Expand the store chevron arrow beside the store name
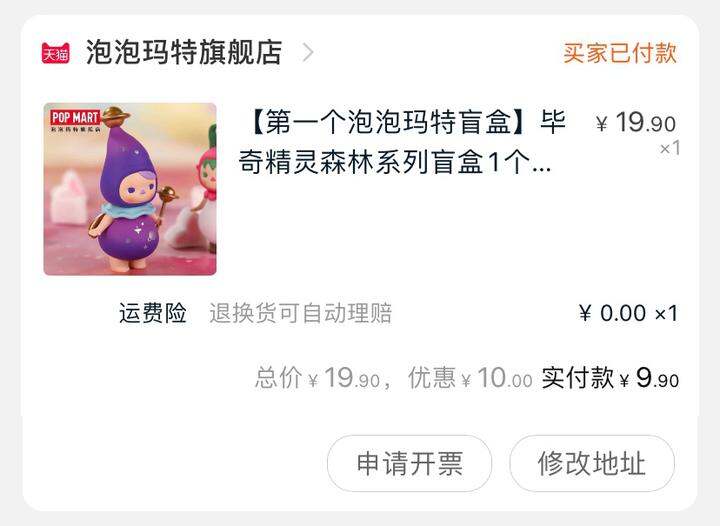Image resolution: width=720 pixels, height=526 pixels. (x=309, y=52)
